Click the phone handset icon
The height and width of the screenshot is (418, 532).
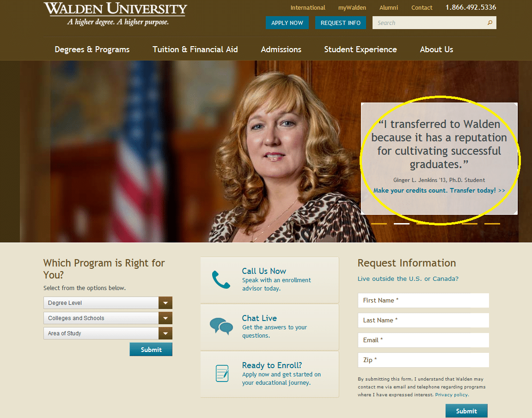tap(221, 280)
